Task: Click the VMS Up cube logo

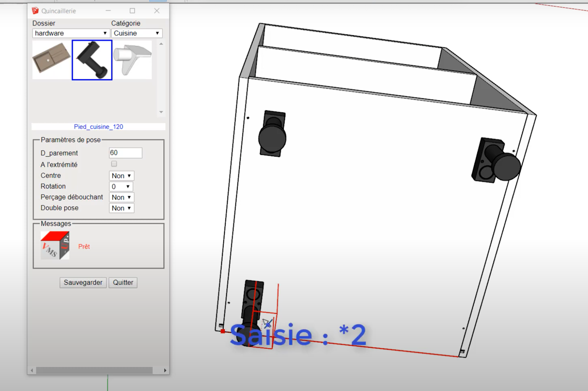Action: click(x=55, y=245)
